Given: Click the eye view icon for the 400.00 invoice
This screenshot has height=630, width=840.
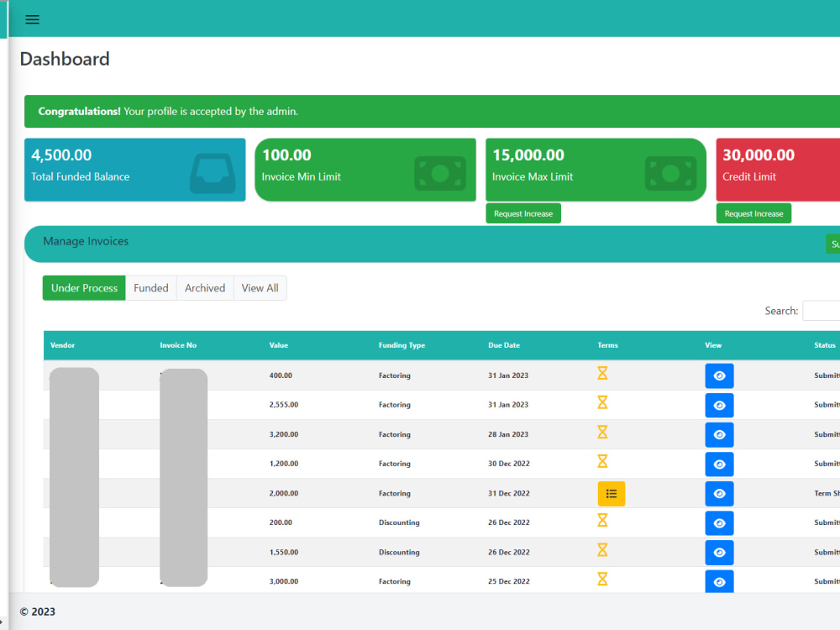Looking at the screenshot, I should tap(719, 375).
